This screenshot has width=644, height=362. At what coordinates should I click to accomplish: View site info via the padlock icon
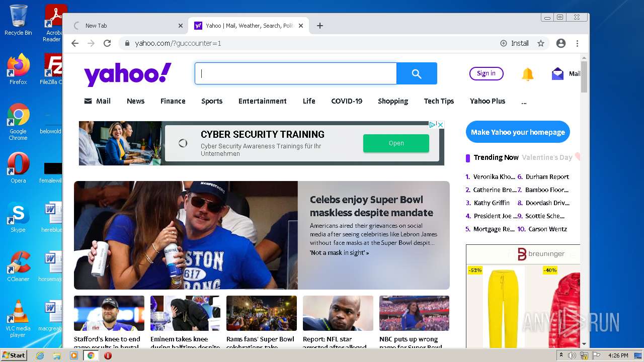coord(127,43)
